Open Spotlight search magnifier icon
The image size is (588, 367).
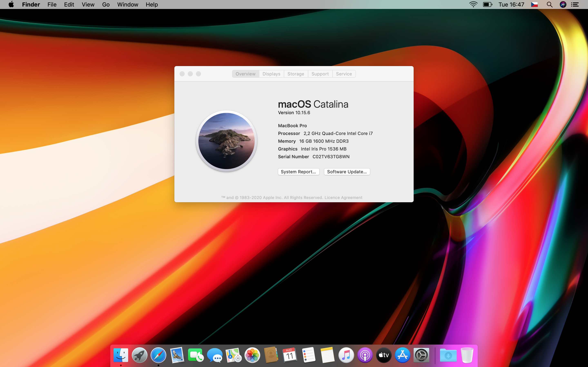(x=550, y=5)
